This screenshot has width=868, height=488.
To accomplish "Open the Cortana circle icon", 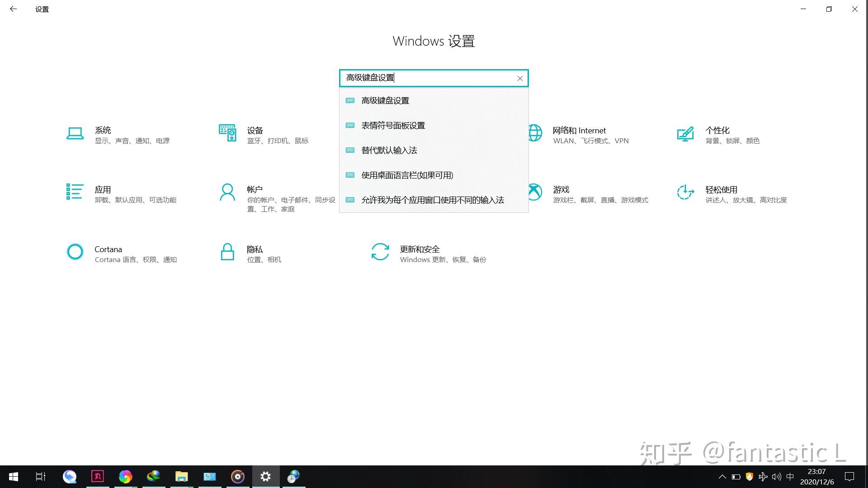I will pos(75,252).
